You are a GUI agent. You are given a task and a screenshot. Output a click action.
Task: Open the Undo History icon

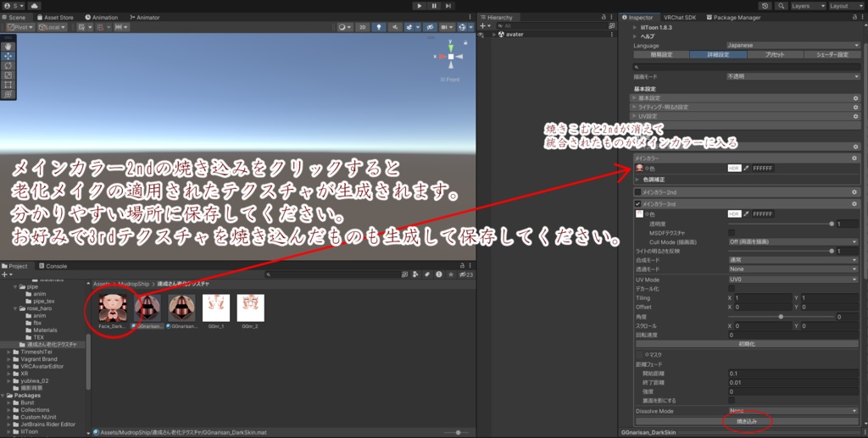[x=765, y=6]
